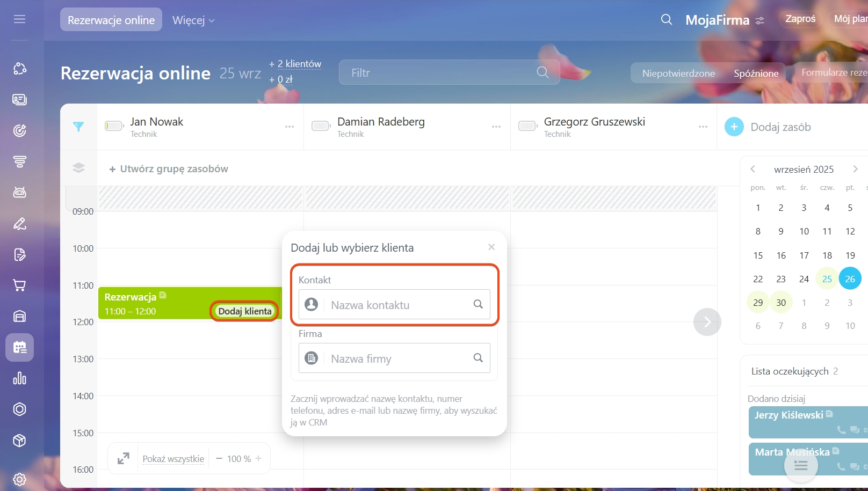Go to next month in calendar
Image resolution: width=868 pixels, height=491 pixels.
[855, 169]
